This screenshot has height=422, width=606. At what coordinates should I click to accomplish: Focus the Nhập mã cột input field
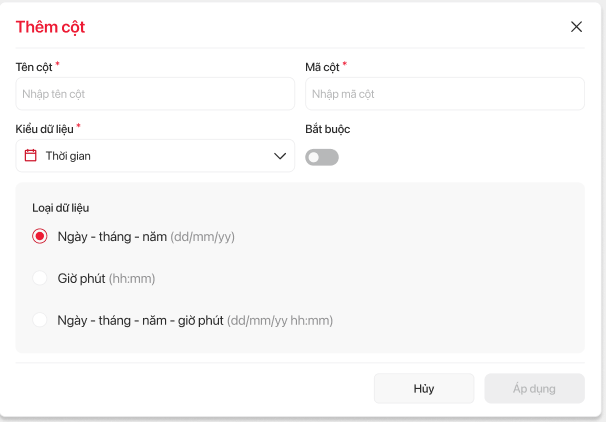pyautogui.click(x=444, y=94)
